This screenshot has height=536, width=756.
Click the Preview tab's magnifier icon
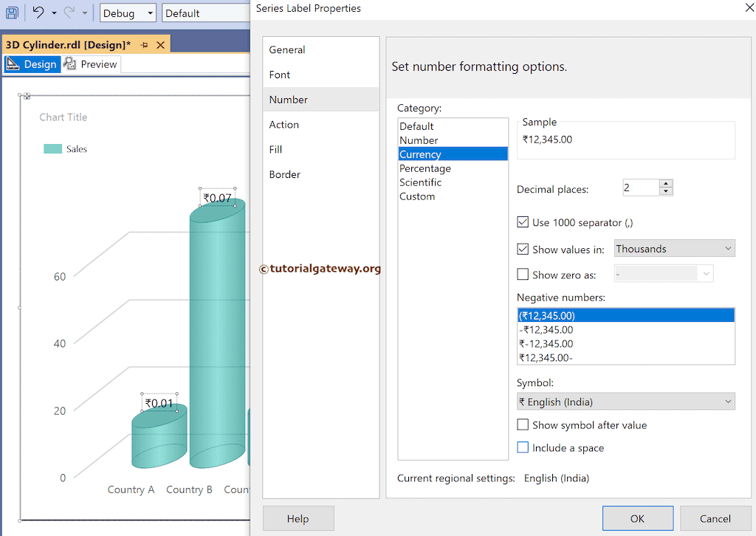pyautogui.click(x=69, y=64)
